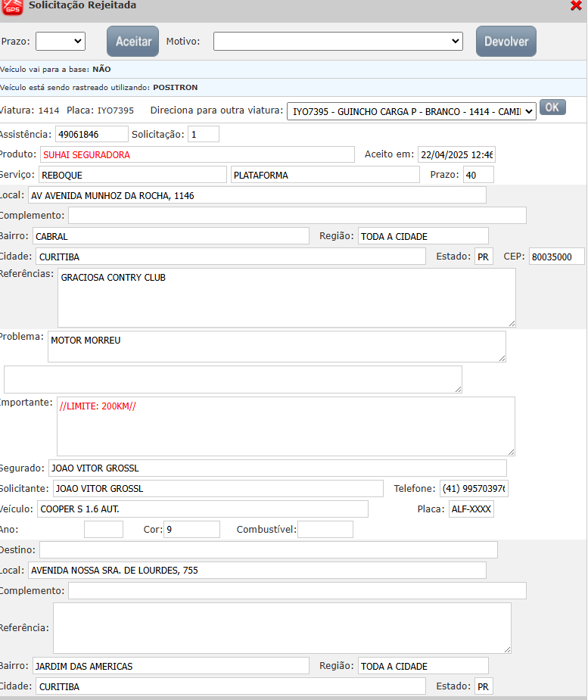Click the empty Ano field
This screenshot has height=700, width=588.
[x=104, y=530]
